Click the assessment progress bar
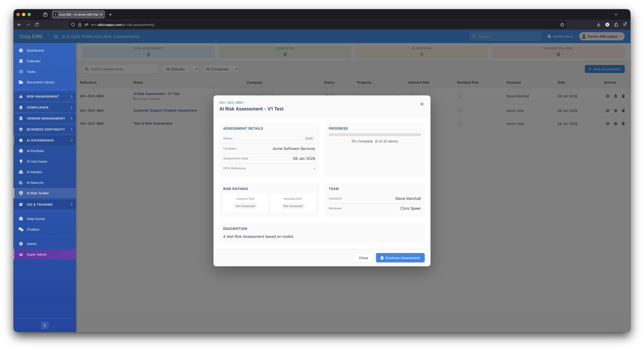The height and width of the screenshot is (350, 644). pyautogui.click(x=374, y=135)
